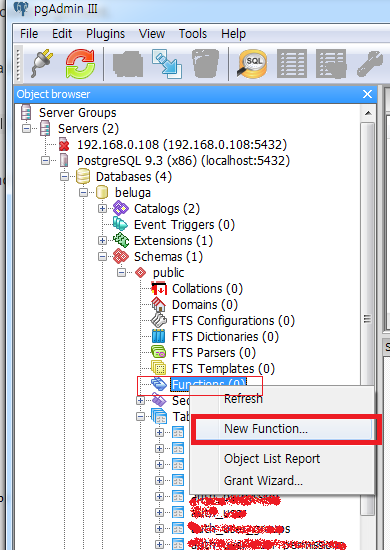Click the object properties toolbar icon

[128, 64]
